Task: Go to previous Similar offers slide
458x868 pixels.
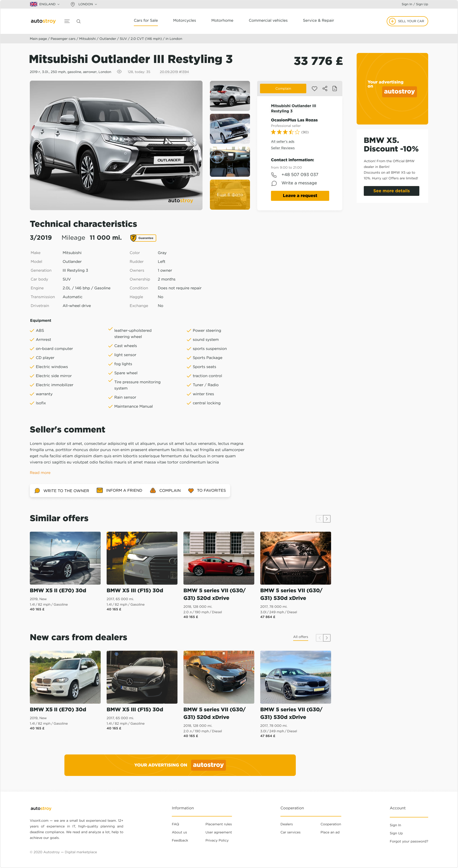Action: point(319,519)
